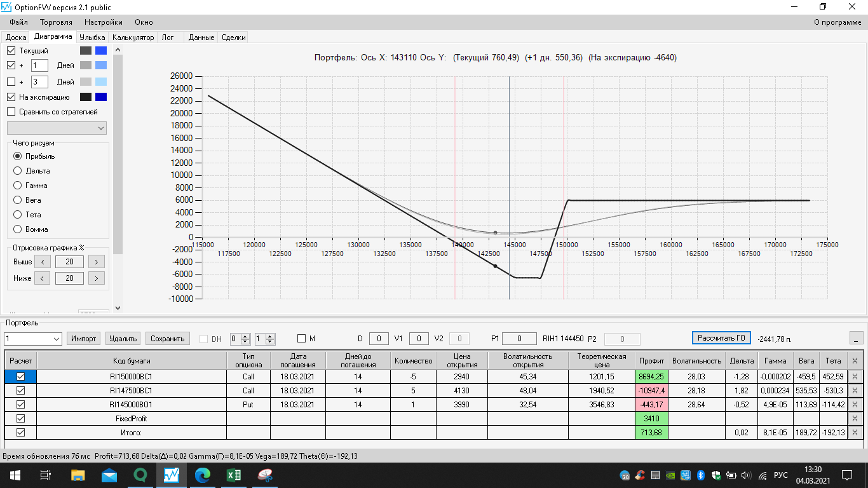Toggle the На экспирацию checkbox
The width and height of the screenshot is (868, 488).
pyautogui.click(x=11, y=97)
